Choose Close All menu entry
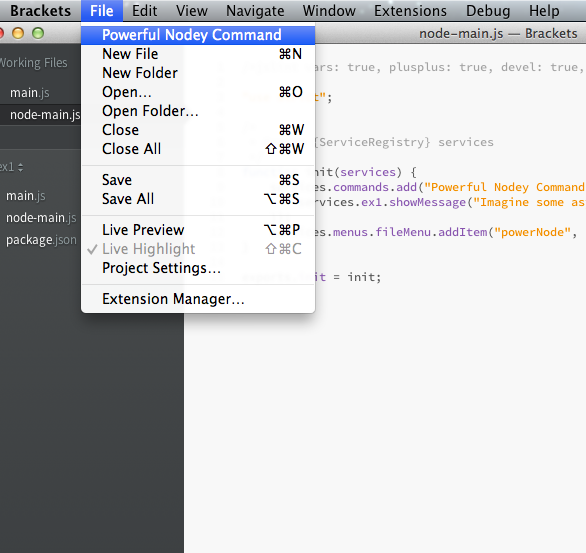Viewport: 586px width, 553px height. point(198,149)
